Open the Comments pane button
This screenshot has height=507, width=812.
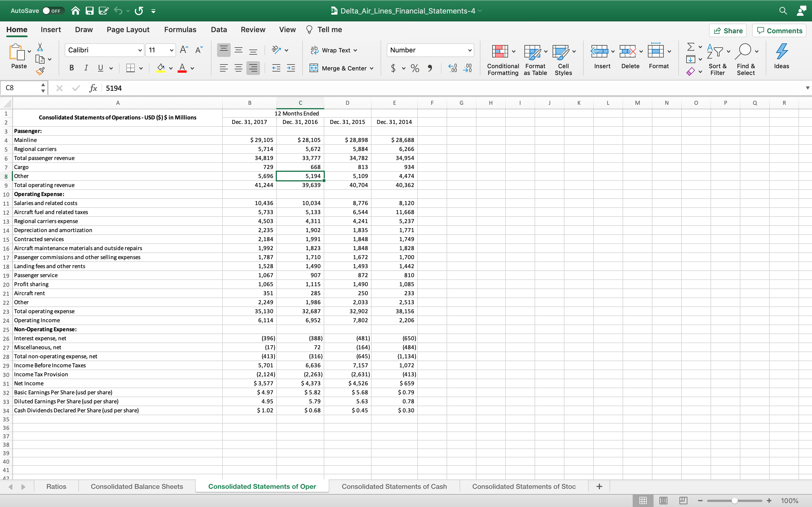tap(779, 31)
